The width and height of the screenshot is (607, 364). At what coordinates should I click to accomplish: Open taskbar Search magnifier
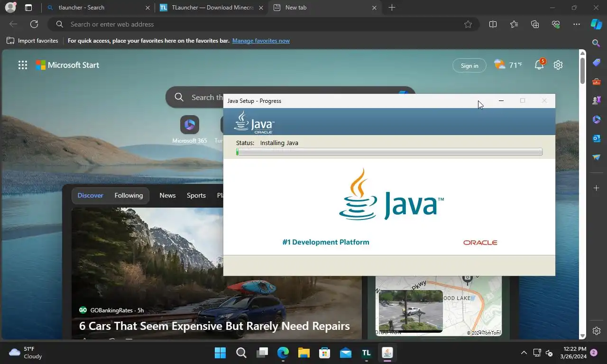pos(241,353)
